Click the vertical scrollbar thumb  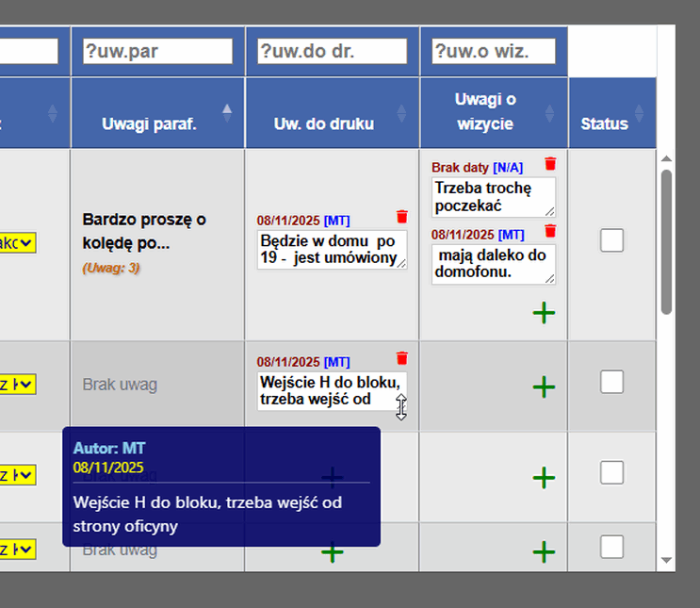coord(666,240)
